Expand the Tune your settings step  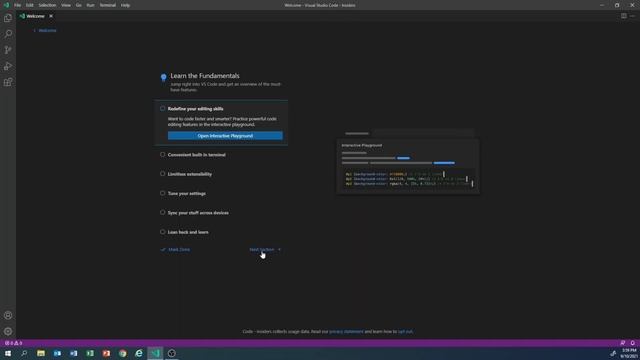[187, 193]
